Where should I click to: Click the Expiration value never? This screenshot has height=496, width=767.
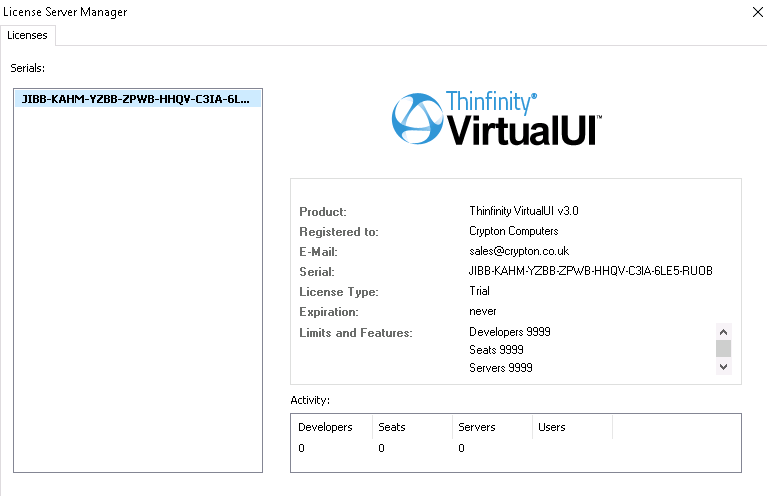(483, 311)
